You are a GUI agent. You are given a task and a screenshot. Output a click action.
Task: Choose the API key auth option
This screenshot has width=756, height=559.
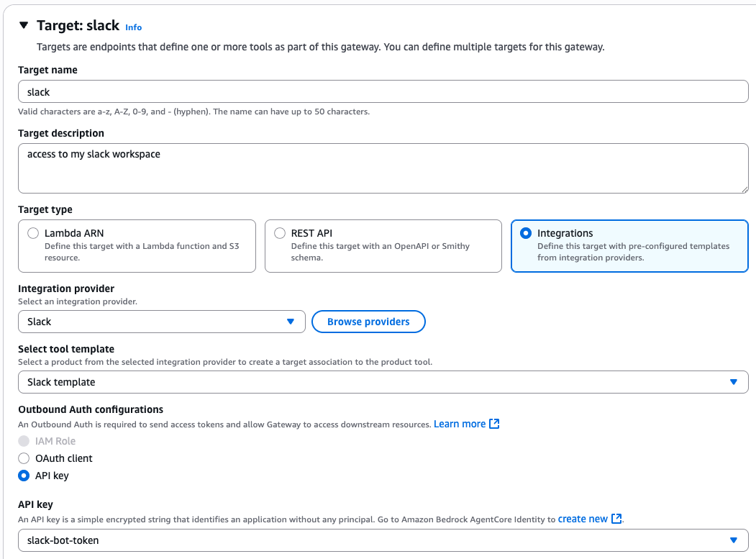[24, 476]
